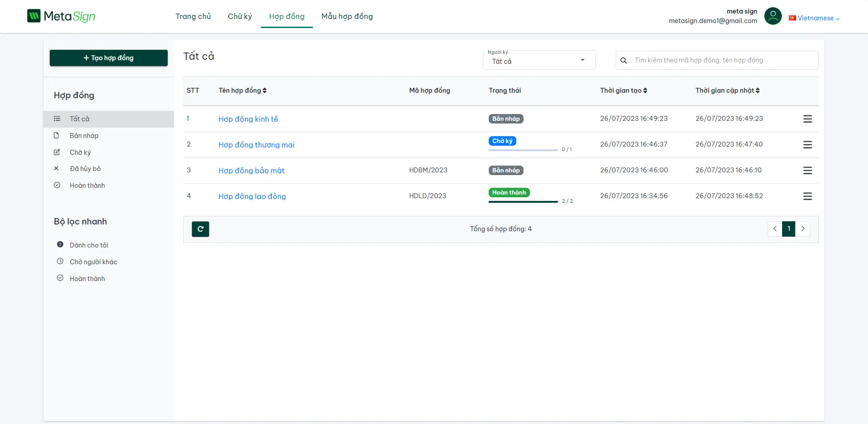This screenshot has height=424, width=868.
Task: Open Mẫu hợp đồng tab
Action: (347, 16)
